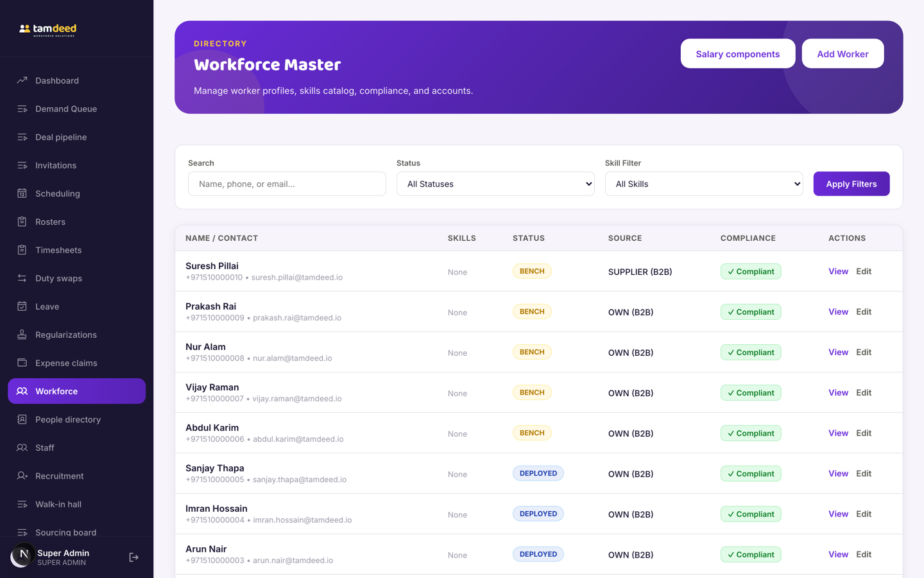Click the Staff group icon
The image size is (924, 578).
pyautogui.click(x=22, y=448)
